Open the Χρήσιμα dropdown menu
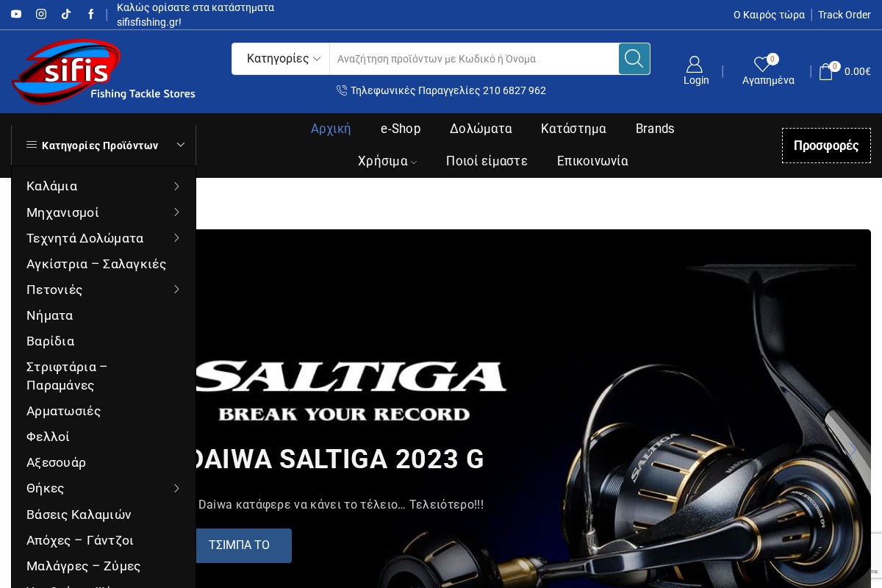Image resolution: width=882 pixels, height=588 pixels. pos(387,161)
